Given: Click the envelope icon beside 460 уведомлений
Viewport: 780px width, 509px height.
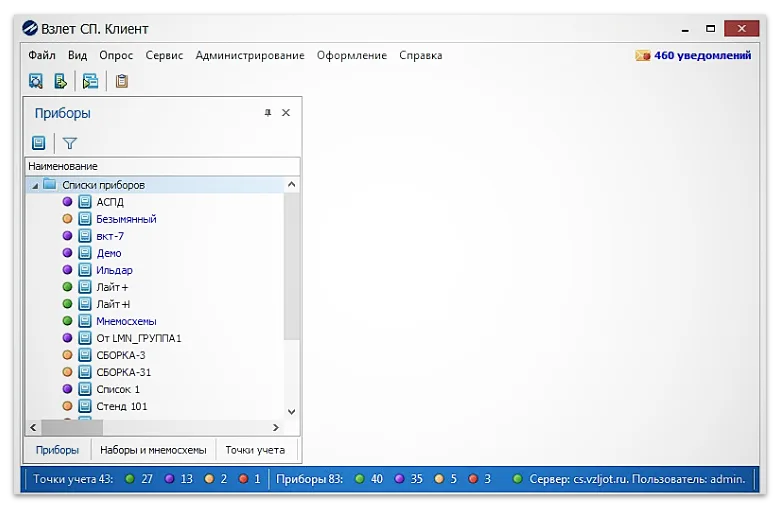Looking at the screenshot, I should point(643,56).
